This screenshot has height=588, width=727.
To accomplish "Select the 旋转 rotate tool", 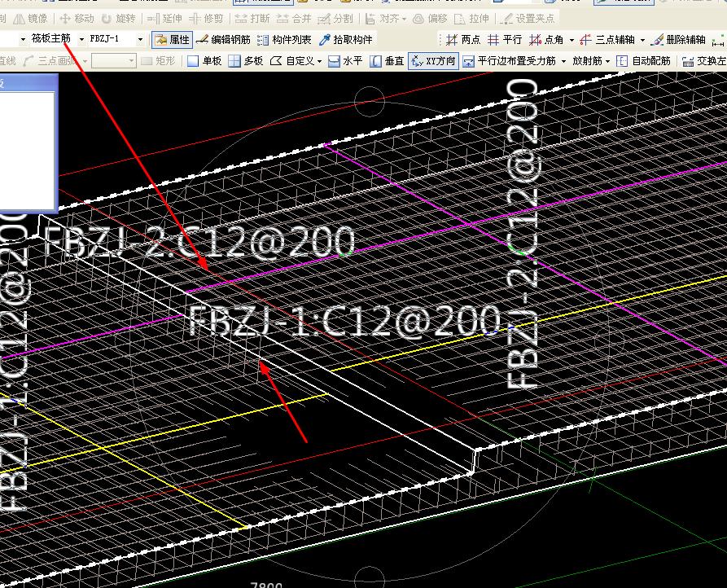I will pyautogui.click(x=119, y=19).
